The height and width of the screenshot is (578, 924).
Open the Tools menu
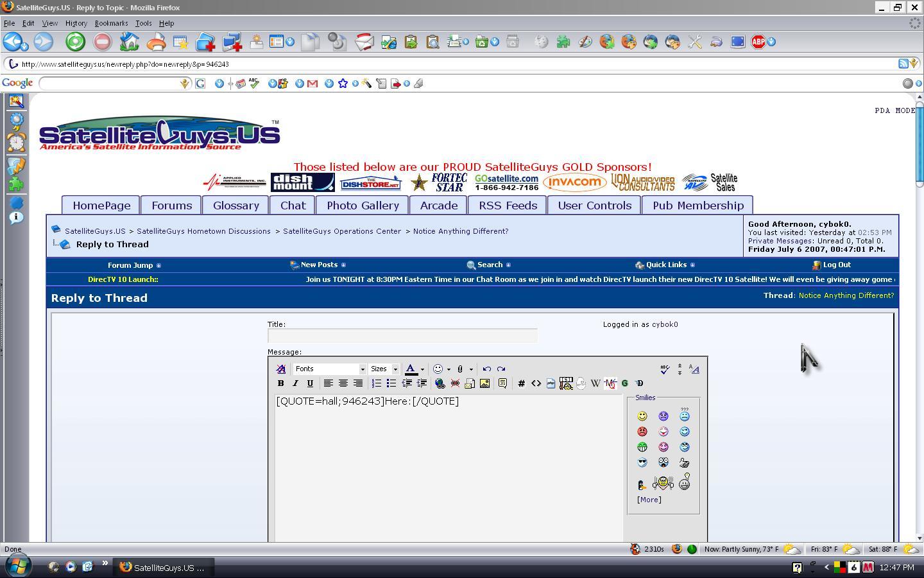[143, 23]
